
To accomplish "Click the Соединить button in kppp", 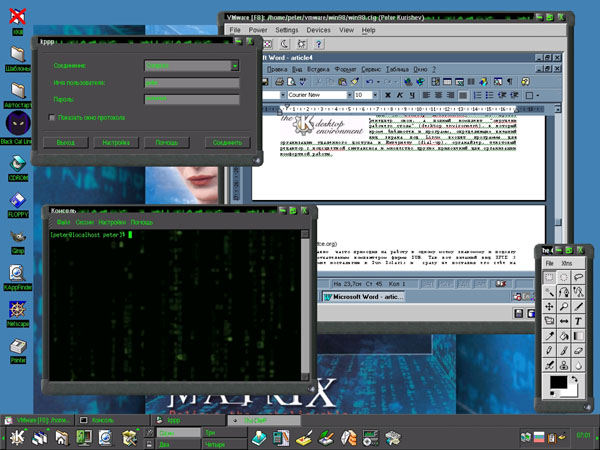I will point(227,143).
